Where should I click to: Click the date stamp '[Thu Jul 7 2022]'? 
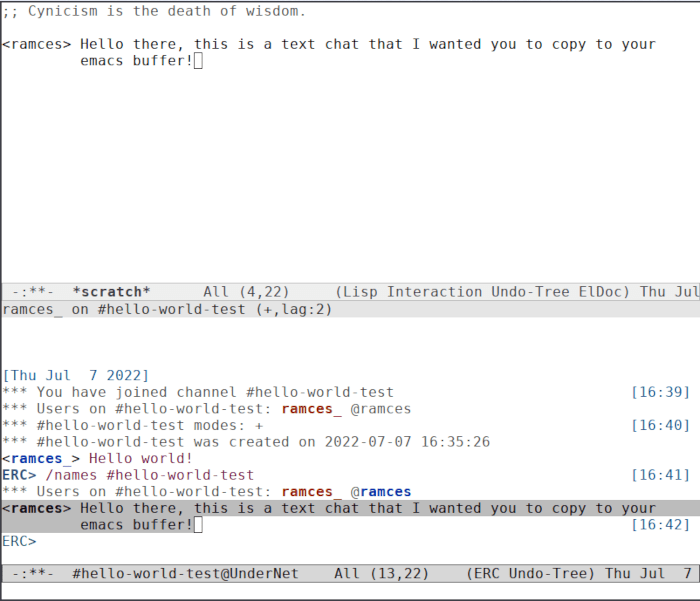pos(75,375)
